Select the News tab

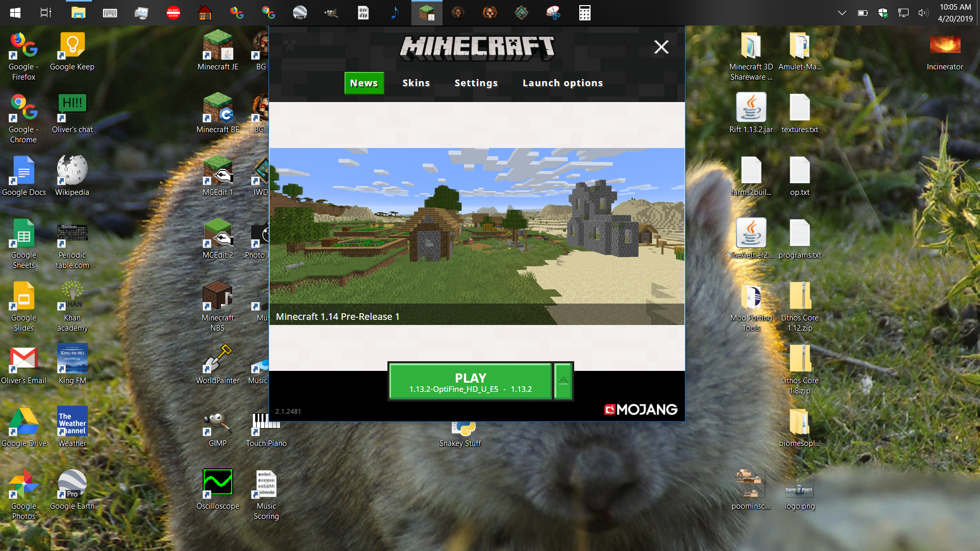364,83
